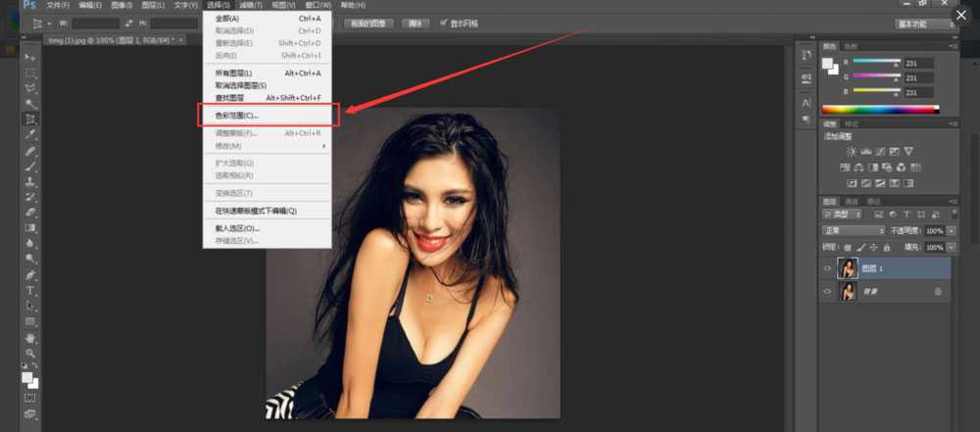This screenshot has width=980, height=432.
Task: Click the 图层 1 layer thumbnail
Action: click(847, 268)
